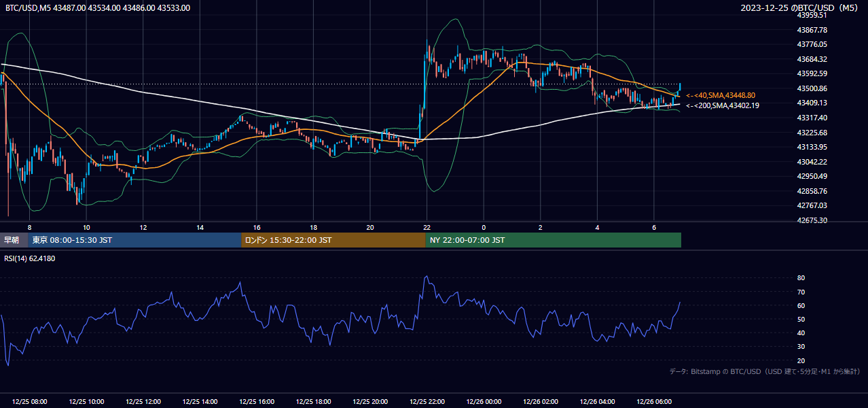Click the bottom time label 12/26 06:00

point(653,402)
